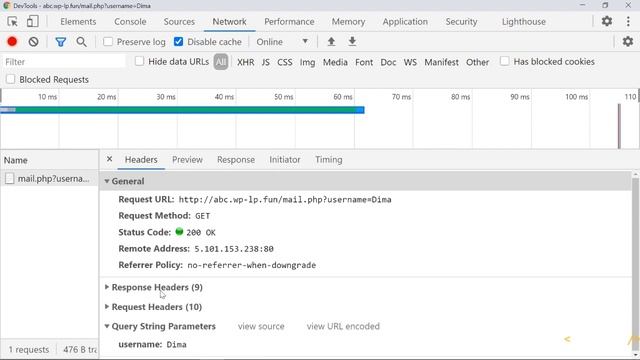This screenshot has height=360, width=640.
Task: Enable the Preserve log checkbox
Action: pos(108,42)
